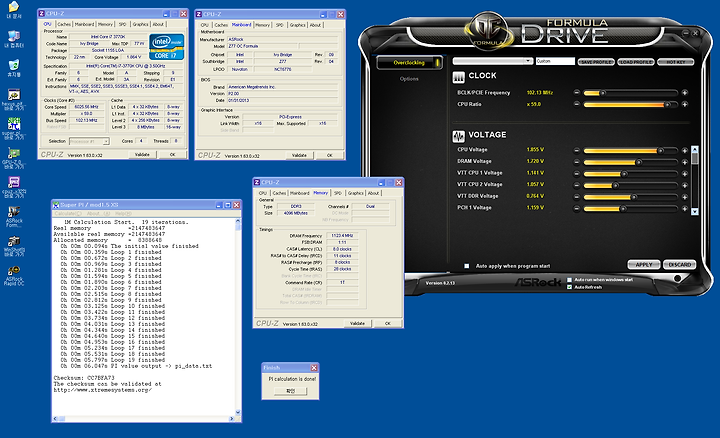
Task: Lower CPU Ratio using minus button
Action: (577, 104)
